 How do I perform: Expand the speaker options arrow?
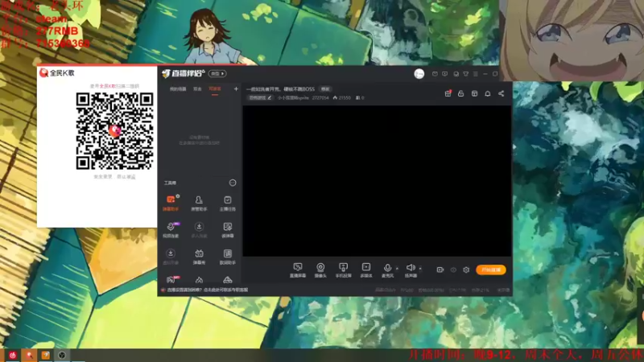pyautogui.click(x=420, y=269)
